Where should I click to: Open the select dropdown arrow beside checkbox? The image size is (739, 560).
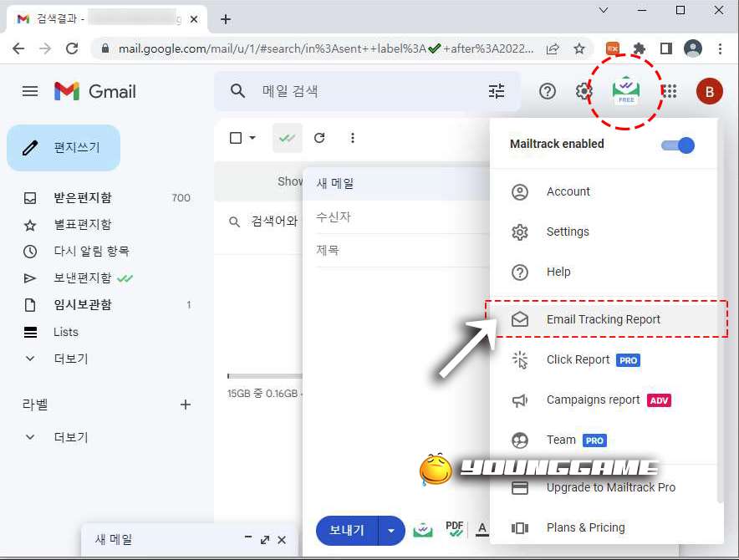(252, 138)
